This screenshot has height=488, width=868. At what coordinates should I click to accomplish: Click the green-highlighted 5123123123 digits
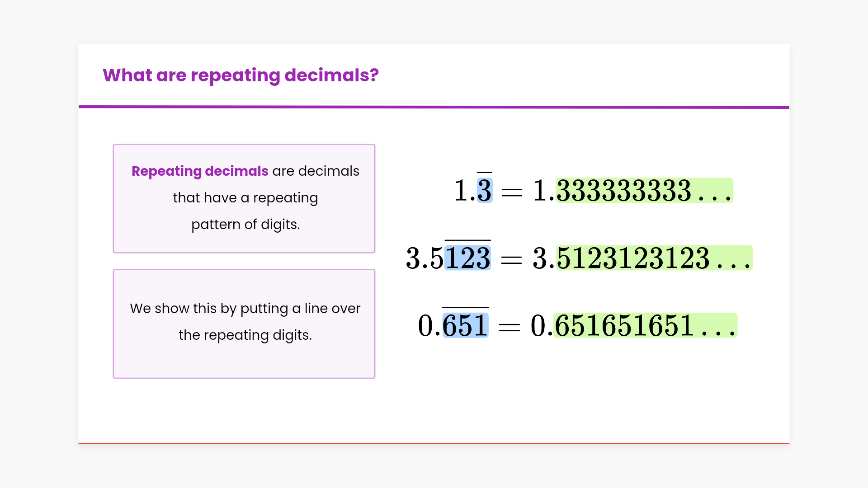click(x=633, y=258)
